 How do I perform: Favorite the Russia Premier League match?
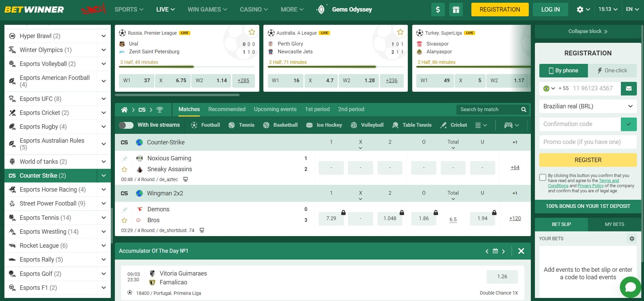point(252,32)
